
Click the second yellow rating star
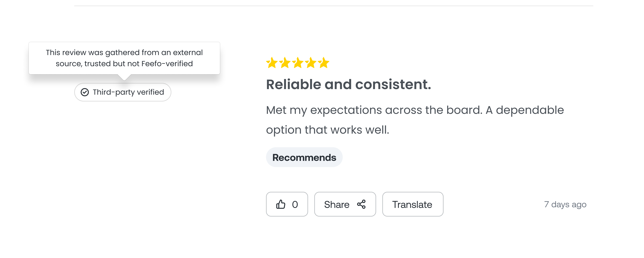tap(285, 62)
